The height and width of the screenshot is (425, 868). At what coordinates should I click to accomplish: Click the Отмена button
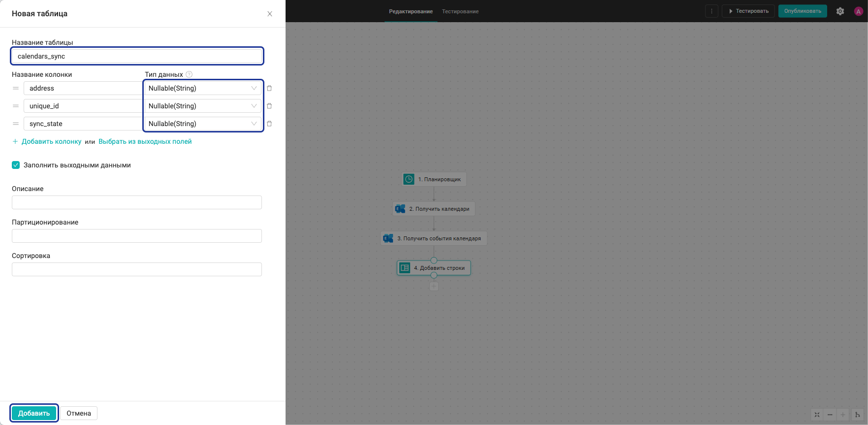tap(79, 413)
